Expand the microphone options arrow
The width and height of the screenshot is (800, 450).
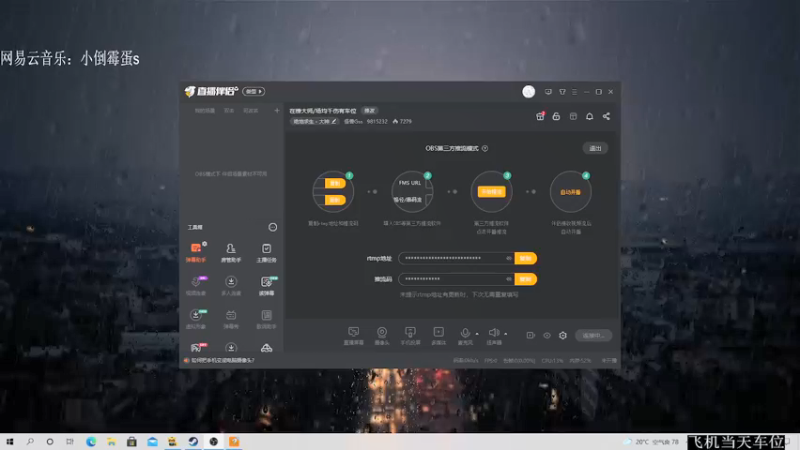point(477,334)
